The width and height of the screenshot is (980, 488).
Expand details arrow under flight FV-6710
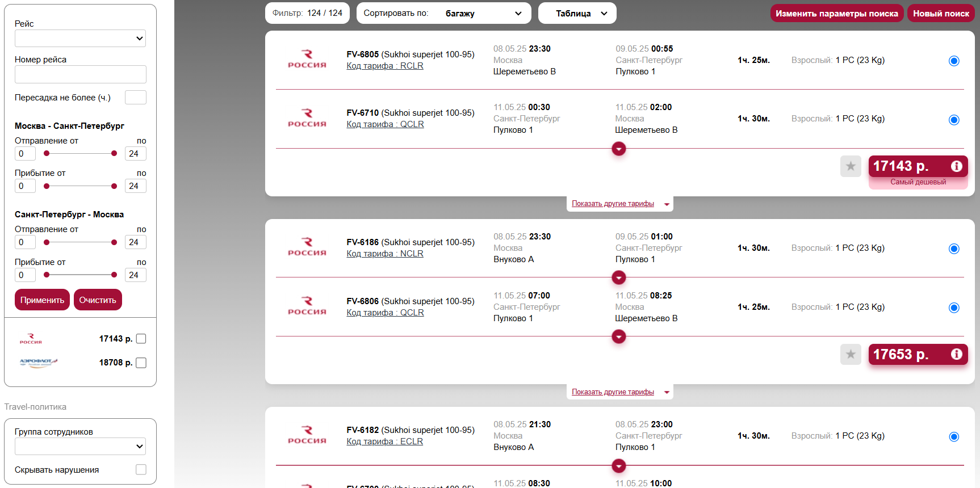point(619,149)
